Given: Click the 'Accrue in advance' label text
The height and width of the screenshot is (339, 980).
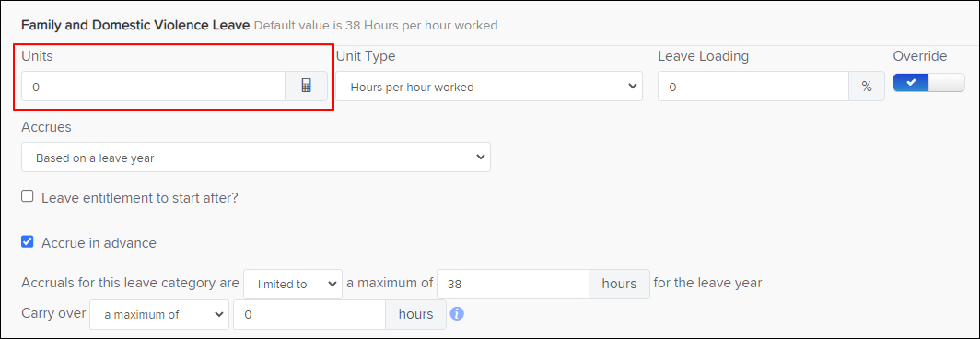Looking at the screenshot, I should click(x=99, y=242).
